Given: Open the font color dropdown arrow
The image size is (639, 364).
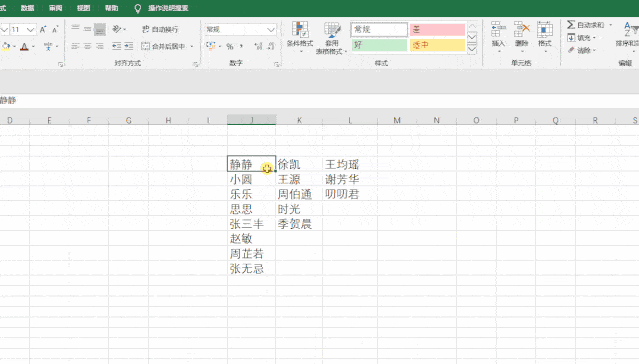Looking at the screenshot, I should 33,46.
